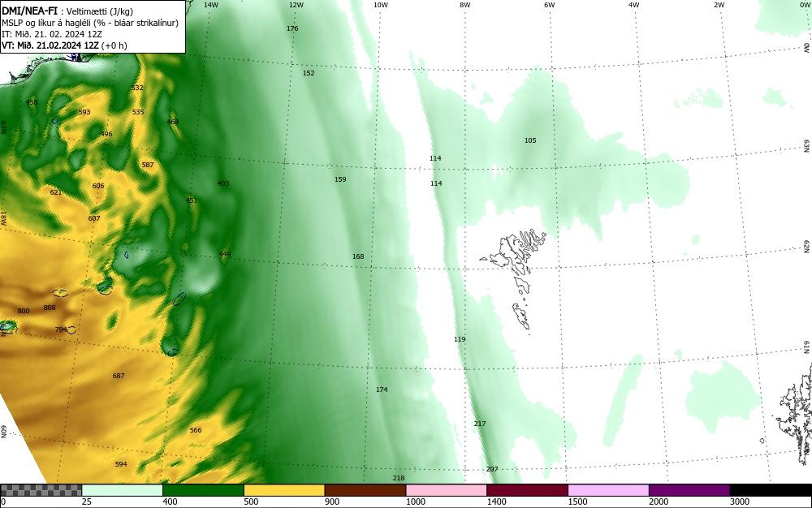Click the pale green 25–400 legend swatch
This screenshot has width=812, height=508.
coord(123,490)
